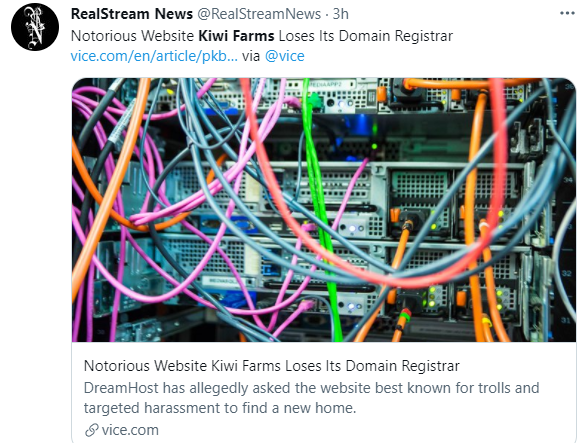Open the 3h tweet timestamp
586x443 pixels.
(x=340, y=14)
